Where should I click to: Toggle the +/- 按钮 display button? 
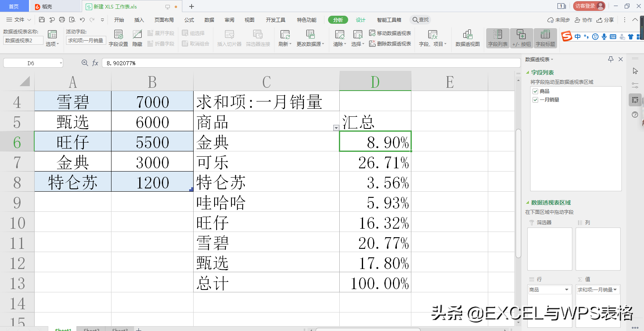point(522,38)
